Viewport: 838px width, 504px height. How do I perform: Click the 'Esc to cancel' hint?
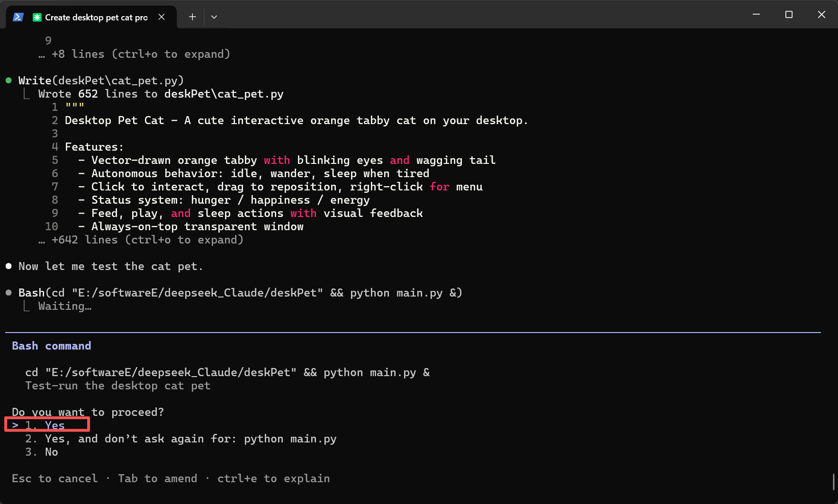55,478
